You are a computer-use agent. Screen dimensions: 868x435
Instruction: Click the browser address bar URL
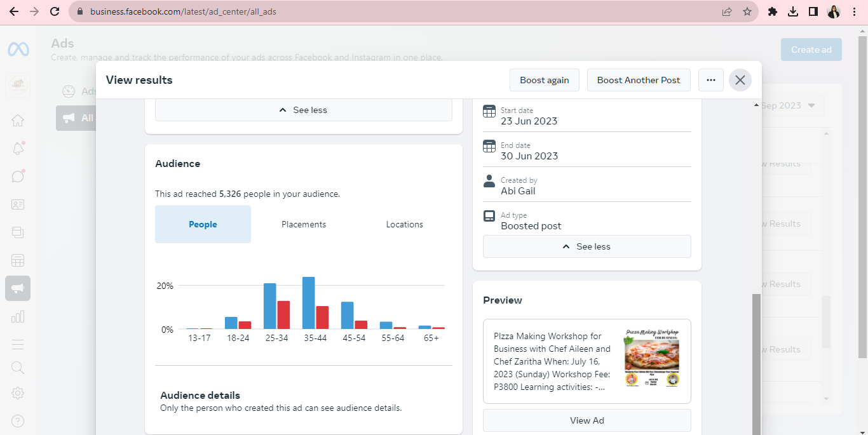tap(183, 11)
